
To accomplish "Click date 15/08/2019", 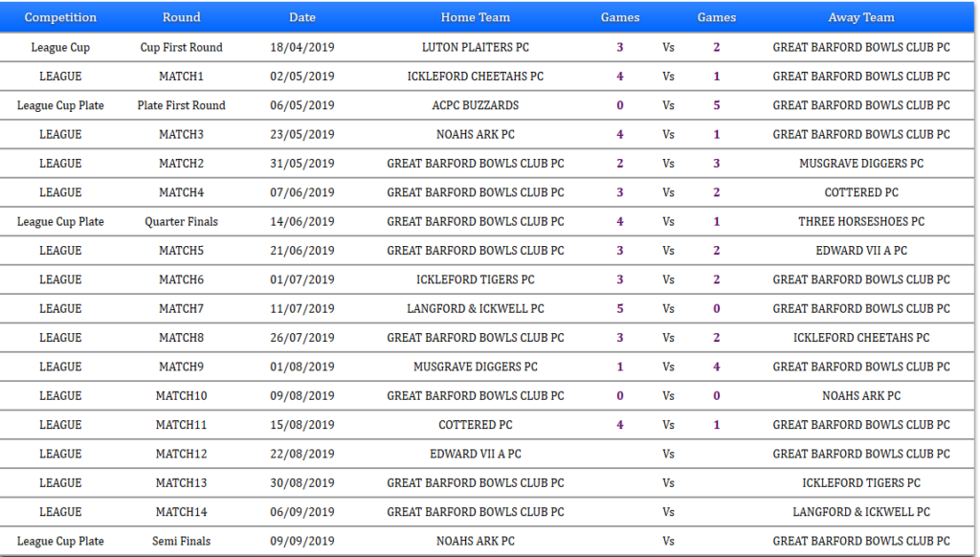I will (301, 425).
